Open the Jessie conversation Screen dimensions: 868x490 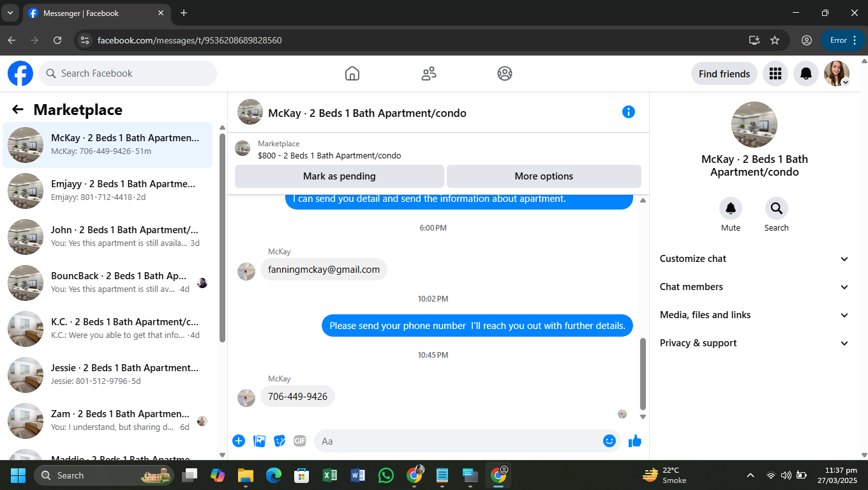tap(107, 375)
